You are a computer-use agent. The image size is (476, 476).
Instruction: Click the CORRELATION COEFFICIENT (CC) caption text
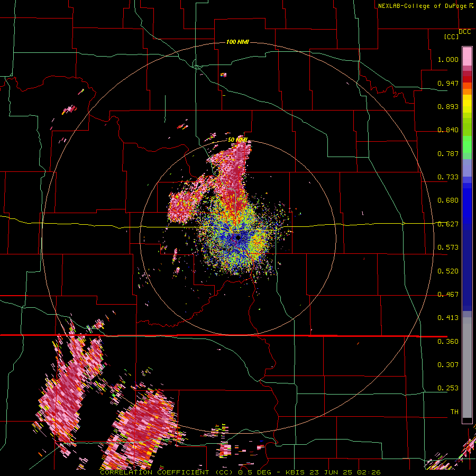[x=167, y=472]
